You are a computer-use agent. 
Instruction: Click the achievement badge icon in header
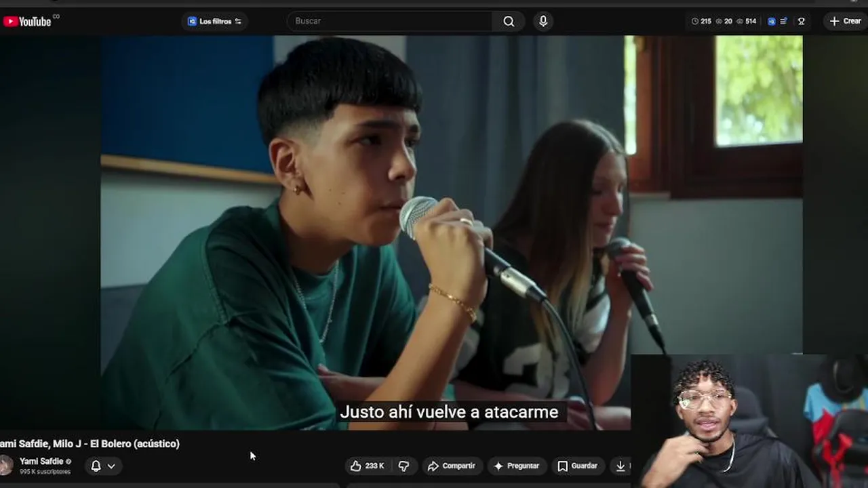point(801,21)
